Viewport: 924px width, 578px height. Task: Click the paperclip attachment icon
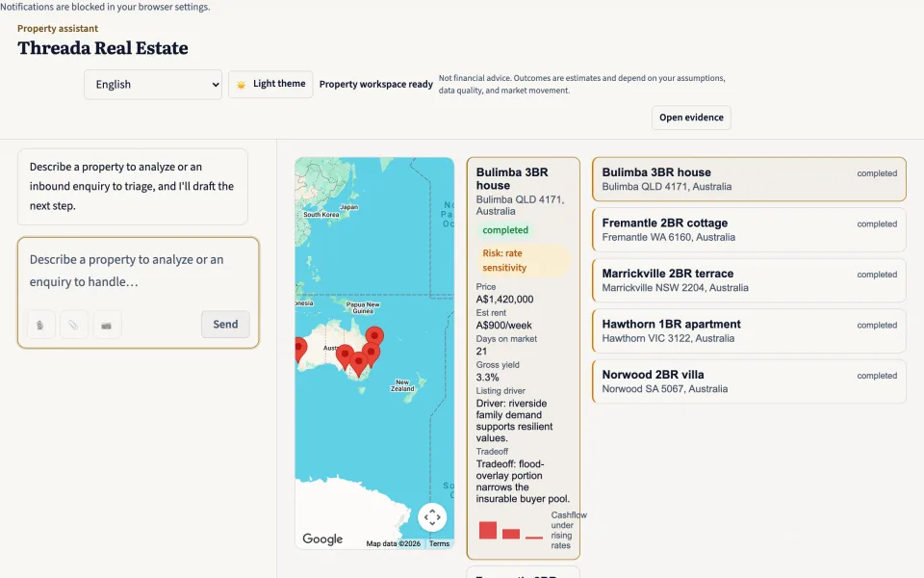point(73,325)
